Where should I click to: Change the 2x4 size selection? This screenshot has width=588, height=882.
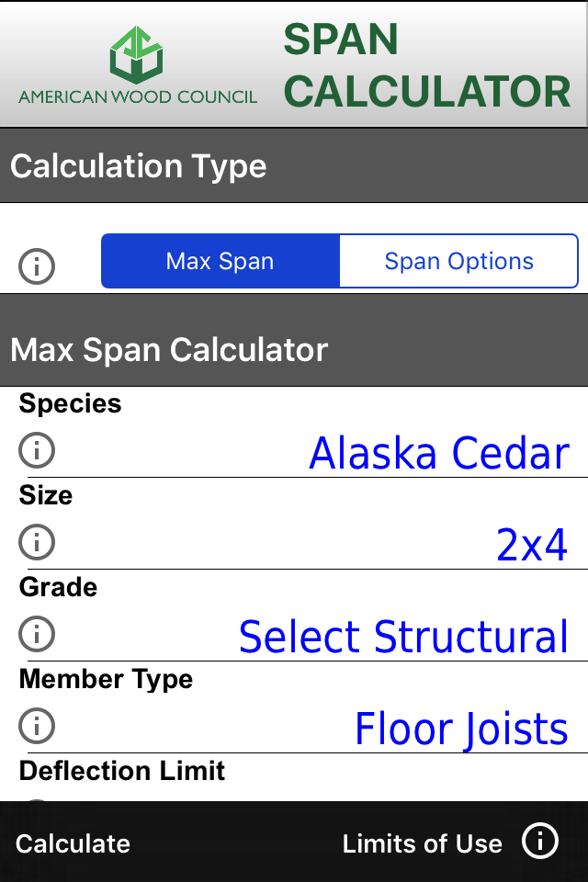click(x=532, y=546)
